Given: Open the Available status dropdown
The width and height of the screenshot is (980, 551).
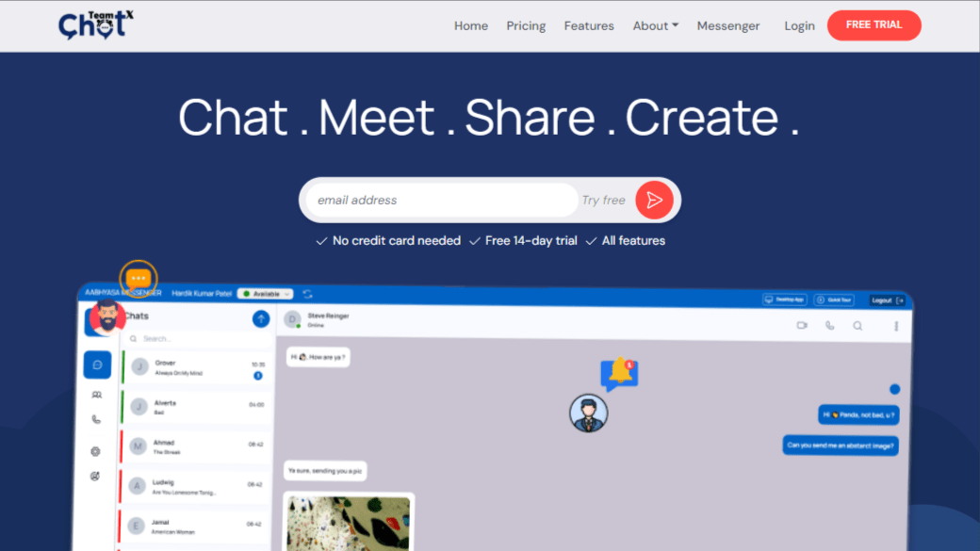Looking at the screenshot, I should 265,294.
